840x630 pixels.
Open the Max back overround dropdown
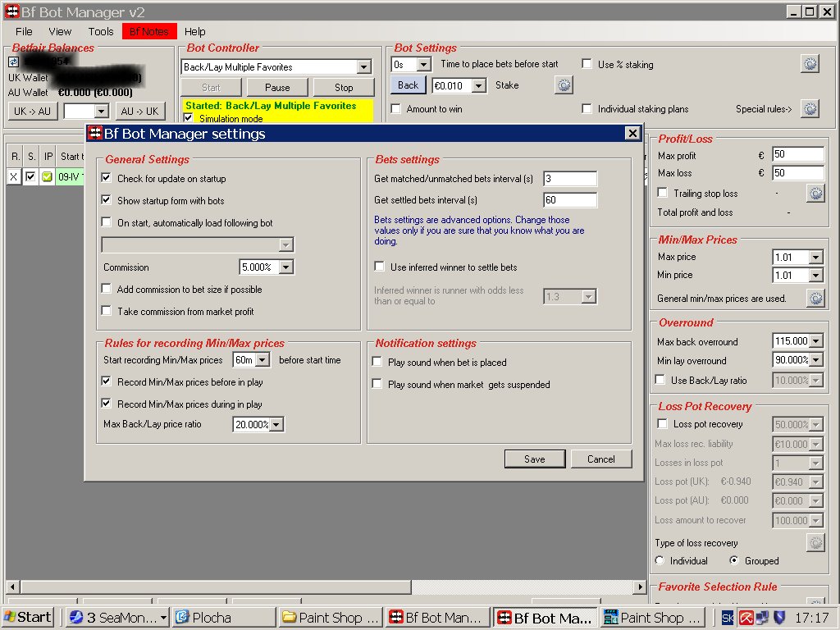tap(815, 340)
